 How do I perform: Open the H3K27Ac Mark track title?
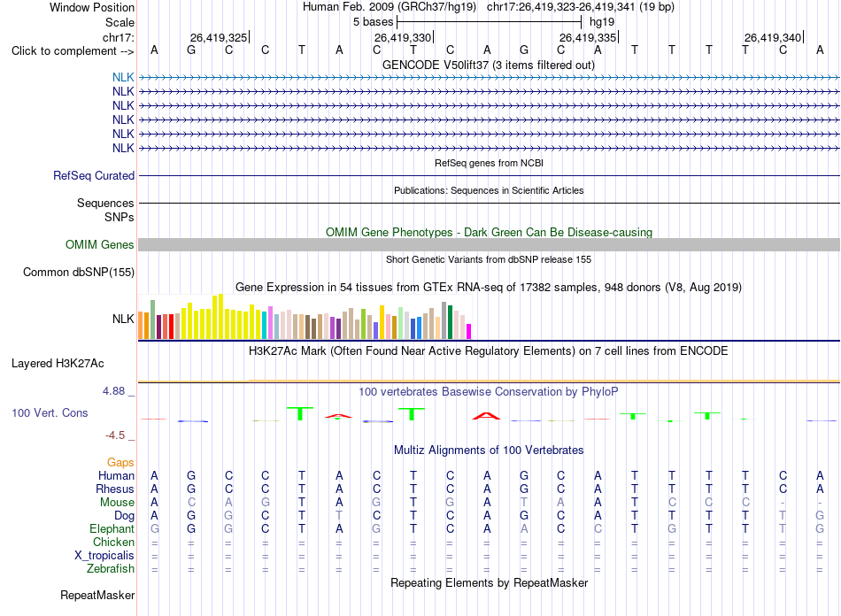489,351
